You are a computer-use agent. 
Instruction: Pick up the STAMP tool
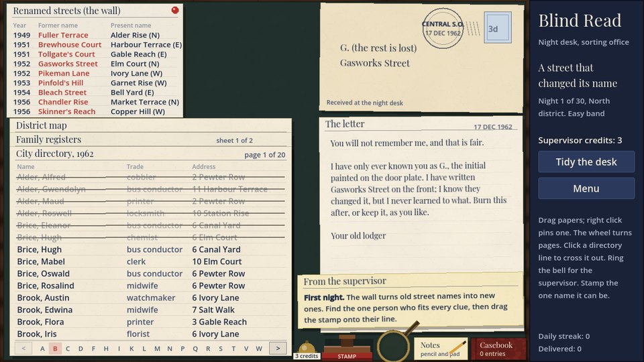347,348
